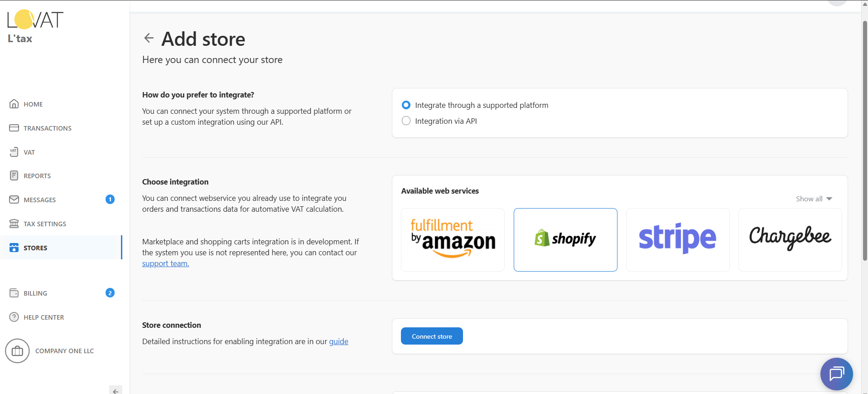Click the Messages envelope icon

(14, 199)
